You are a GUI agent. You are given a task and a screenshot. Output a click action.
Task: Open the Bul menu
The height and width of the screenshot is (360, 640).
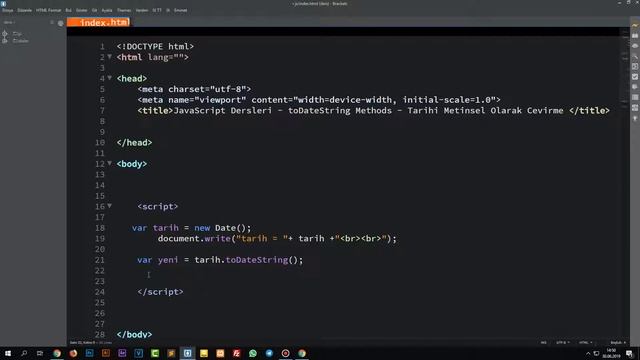point(69,10)
